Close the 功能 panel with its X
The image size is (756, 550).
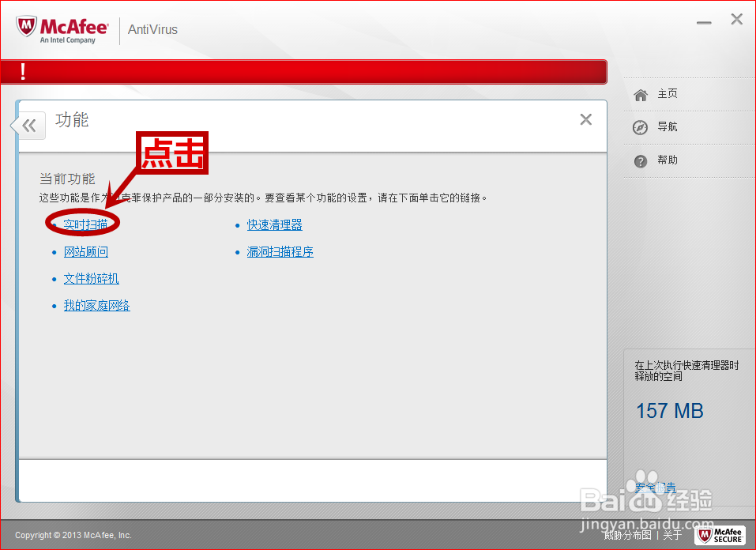[586, 119]
